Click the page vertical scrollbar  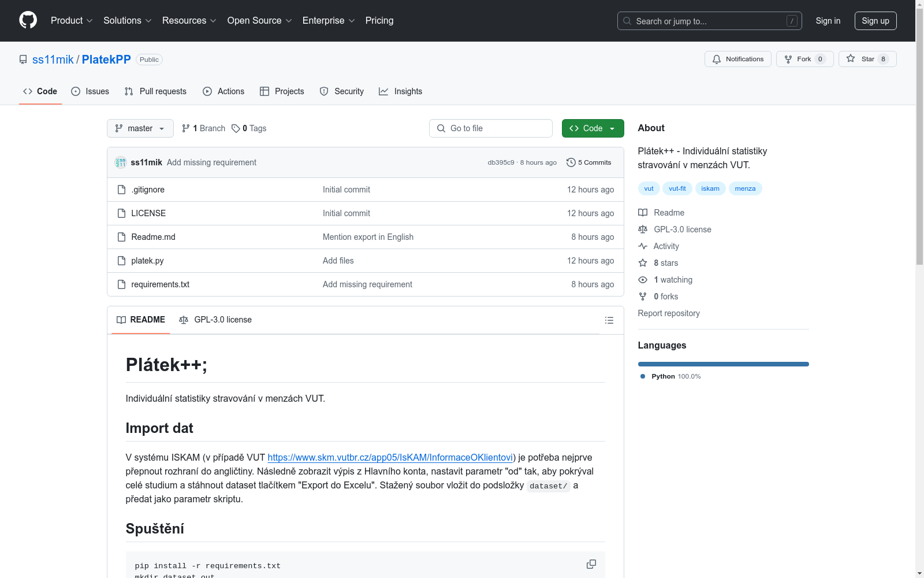point(919,136)
